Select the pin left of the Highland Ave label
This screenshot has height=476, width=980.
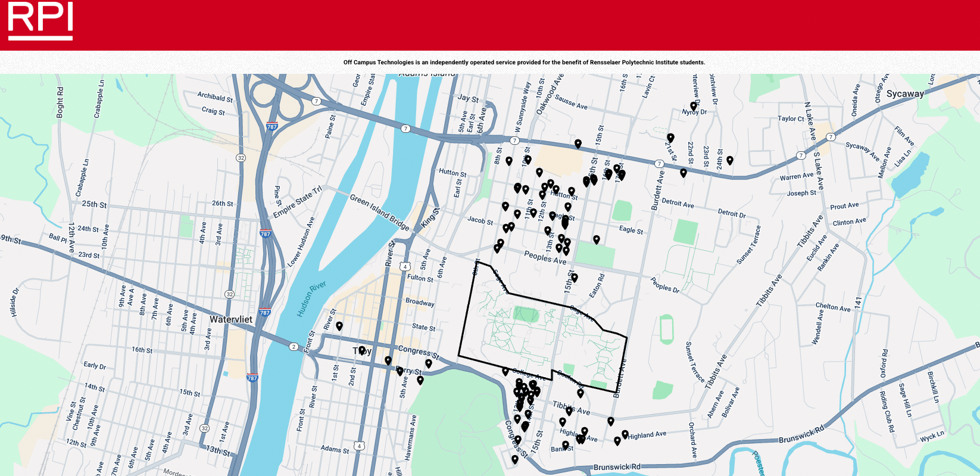tap(625, 435)
